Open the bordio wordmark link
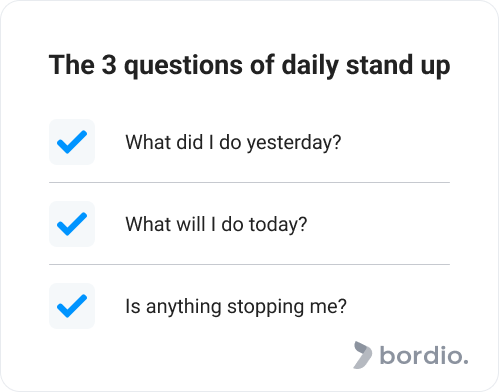Image resolution: width=499 pixels, height=392 pixels. tap(424, 355)
